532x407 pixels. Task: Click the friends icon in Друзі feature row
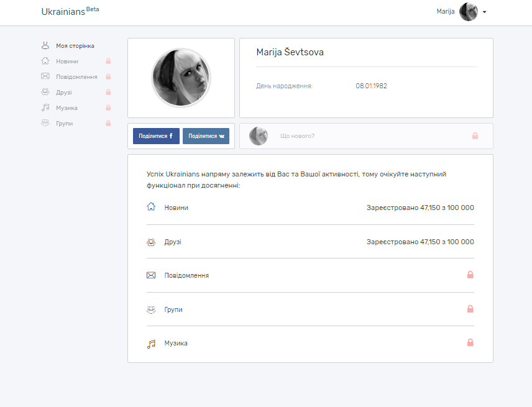pyautogui.click(x=151, y=242)
